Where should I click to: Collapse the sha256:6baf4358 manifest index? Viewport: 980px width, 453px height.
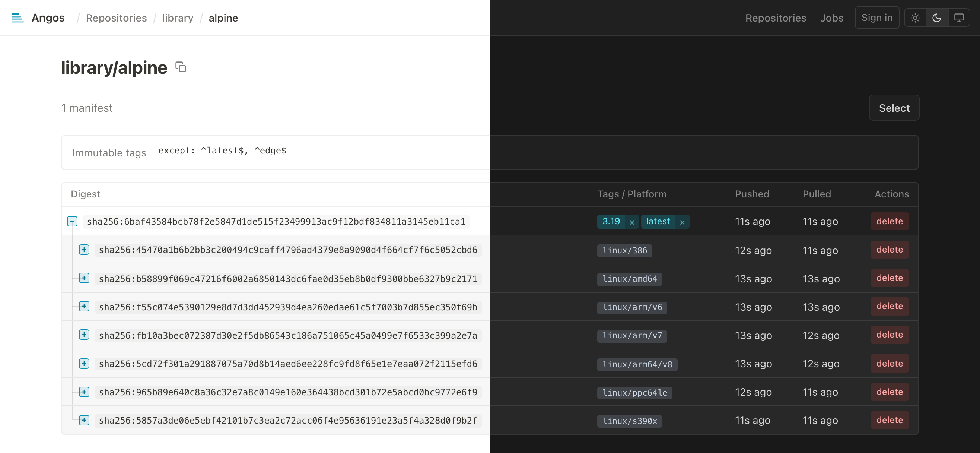coord(72,221)
